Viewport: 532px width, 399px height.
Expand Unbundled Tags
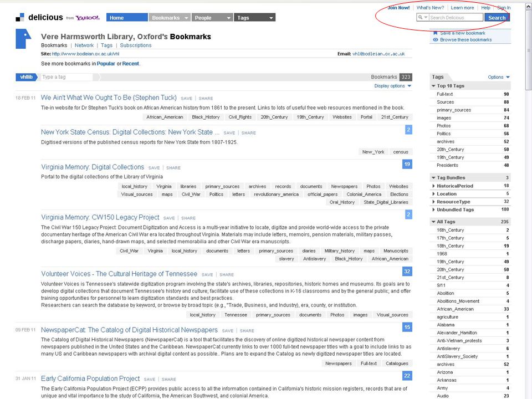point(433,209)
